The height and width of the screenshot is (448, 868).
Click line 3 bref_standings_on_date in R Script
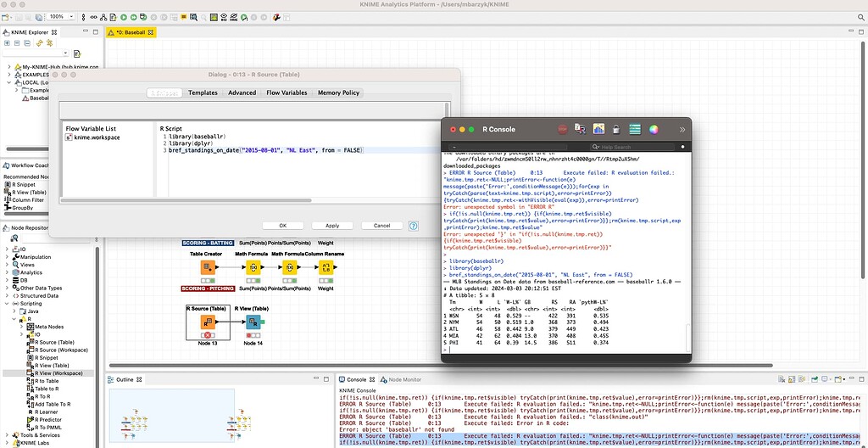(x=265, y=150)
